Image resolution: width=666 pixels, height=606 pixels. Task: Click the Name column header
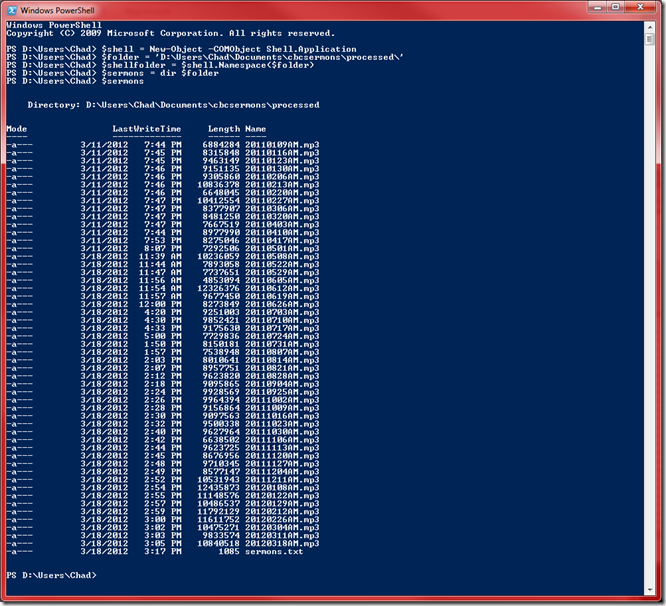pyautogui.click(x=255, y=129)
